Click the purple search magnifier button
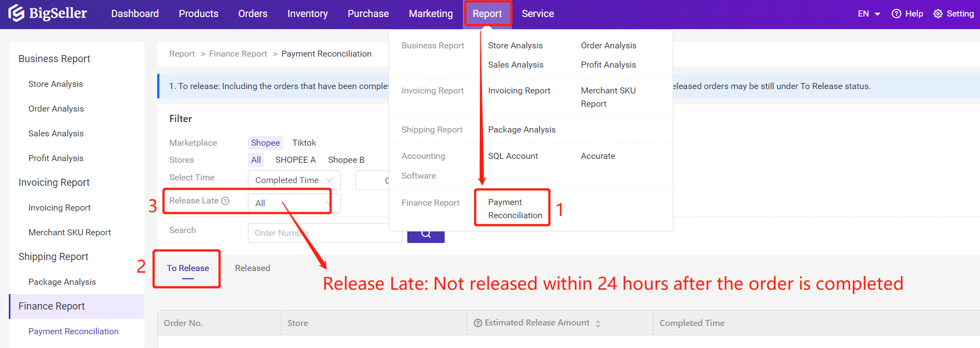Screen dimensions: 980x348 pyautogui.click(x=426, y=235)
